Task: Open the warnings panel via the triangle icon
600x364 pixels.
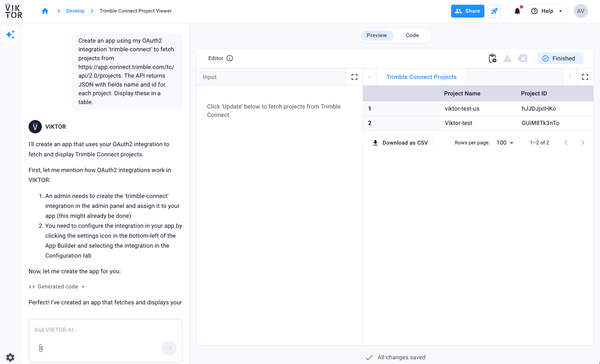Action: coord(507,58)
